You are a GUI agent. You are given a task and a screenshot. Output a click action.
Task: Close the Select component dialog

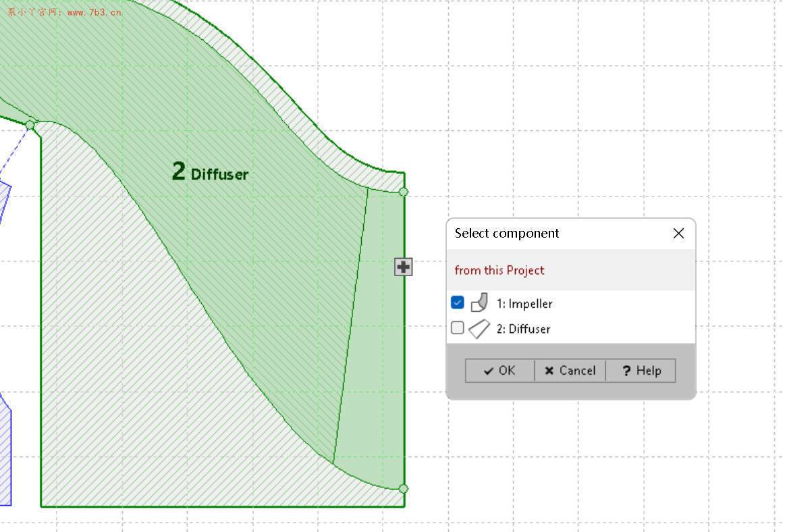click(x=678, y=233)
